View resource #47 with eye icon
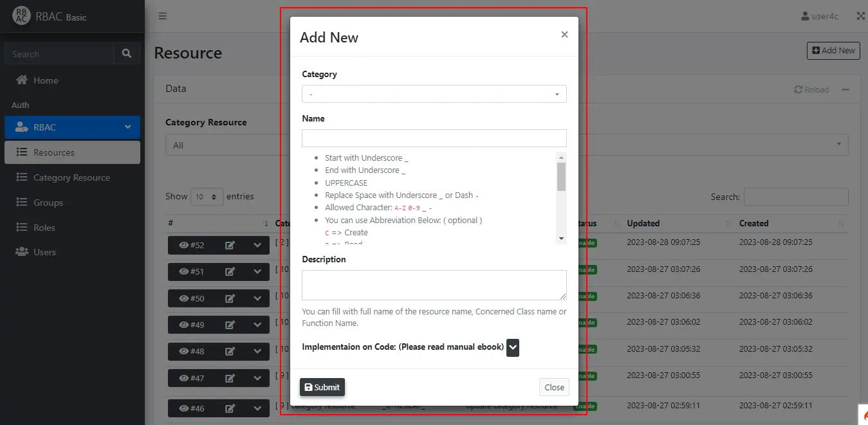Screen dimensions: 868x425 pyautogui.click(x=191, y=378)
